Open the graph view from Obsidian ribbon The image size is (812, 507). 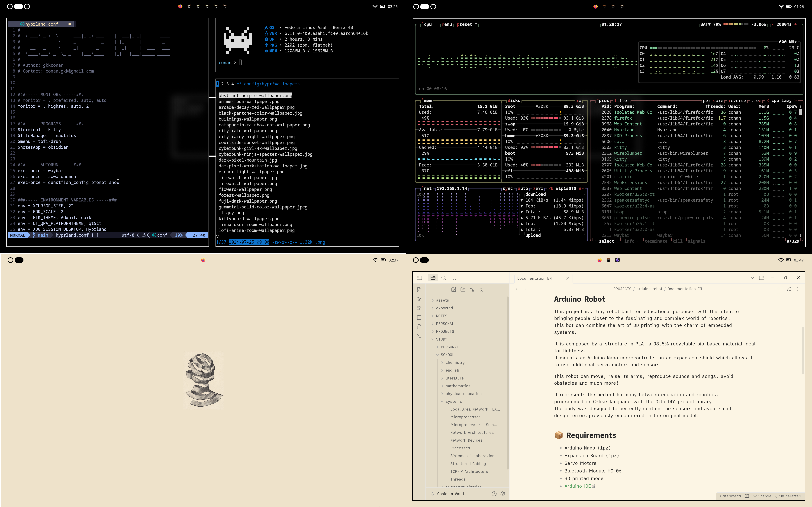pyautogui.click(x=419, y=299)
